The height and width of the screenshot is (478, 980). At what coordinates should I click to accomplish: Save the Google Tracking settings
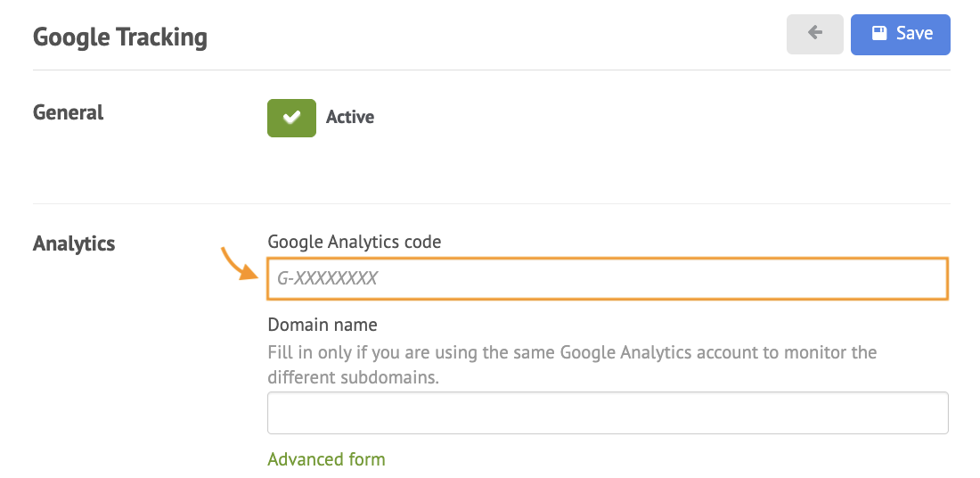901,35
